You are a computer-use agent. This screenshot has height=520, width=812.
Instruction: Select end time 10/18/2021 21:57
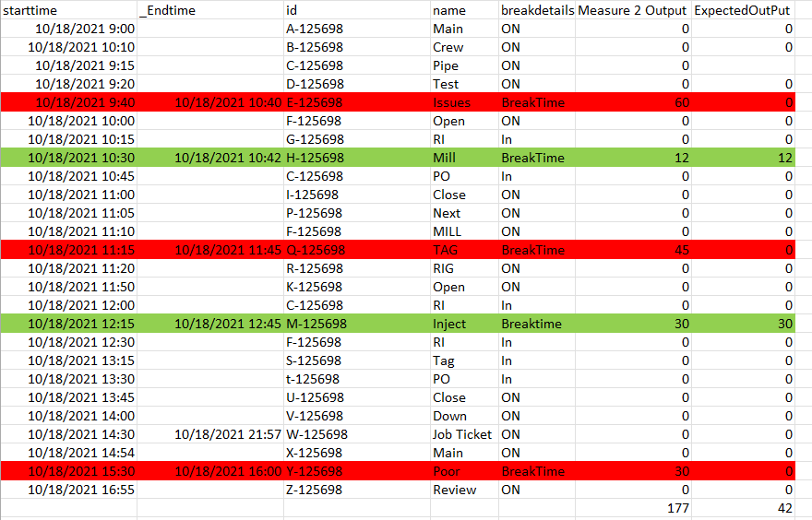(x=210, y=434)
